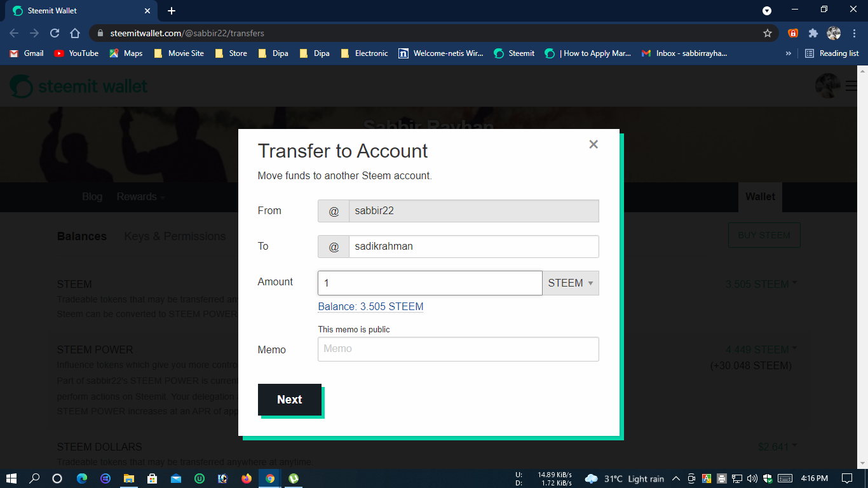The height and width of the screenshot is (488, 868).
Task: Click the Balance: 3.505 STEEM link
Action: pyautogui.click(x=370, y=306)
